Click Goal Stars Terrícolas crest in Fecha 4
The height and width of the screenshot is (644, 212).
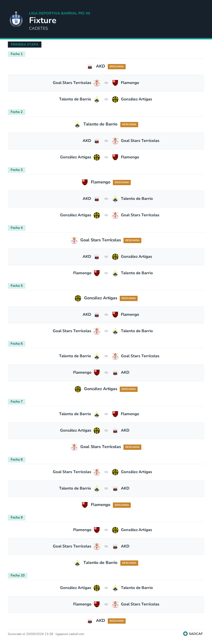74,241
